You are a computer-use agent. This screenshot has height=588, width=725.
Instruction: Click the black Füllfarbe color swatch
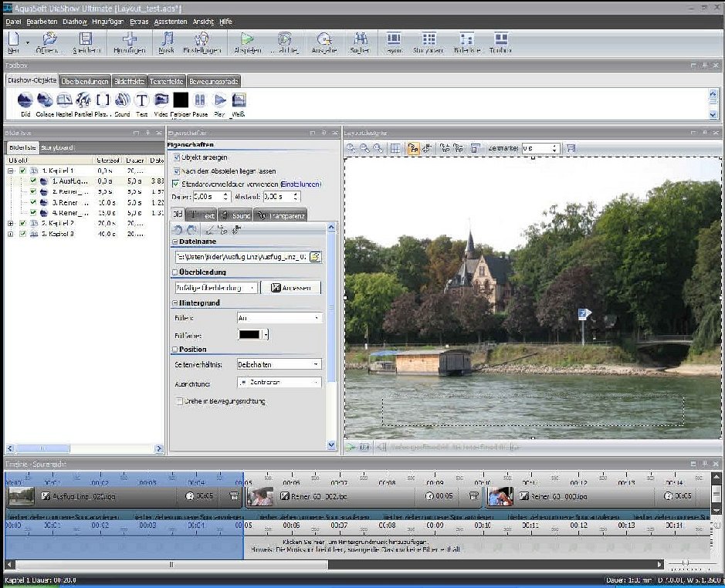(x=249, y=335)
